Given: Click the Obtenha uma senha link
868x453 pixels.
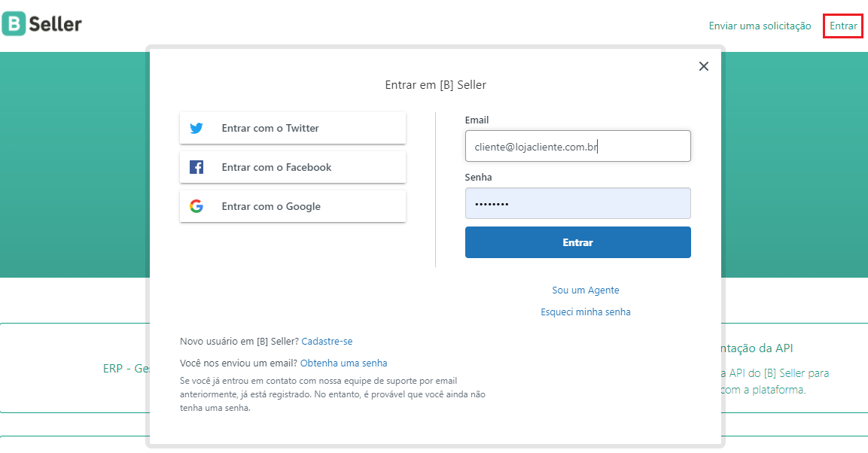Looking at the screenshot, I should 344,363.
